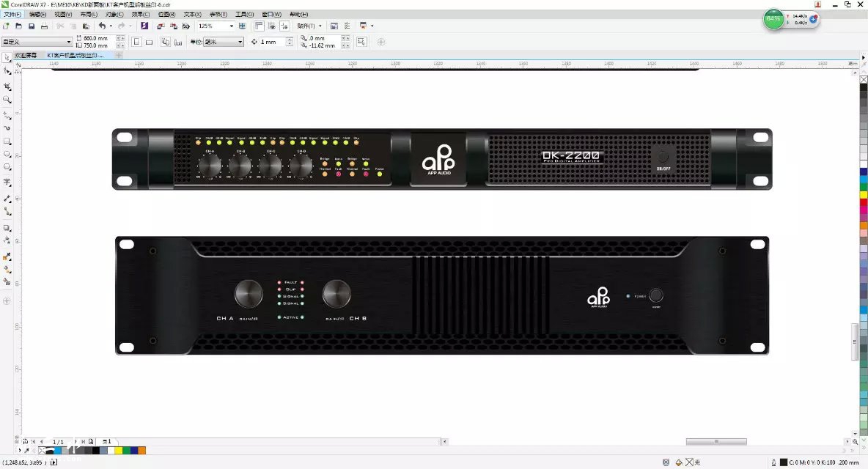This screenshot has height=469, width=868.
Task: Select the Crop tool
Action: coord(7,86)
